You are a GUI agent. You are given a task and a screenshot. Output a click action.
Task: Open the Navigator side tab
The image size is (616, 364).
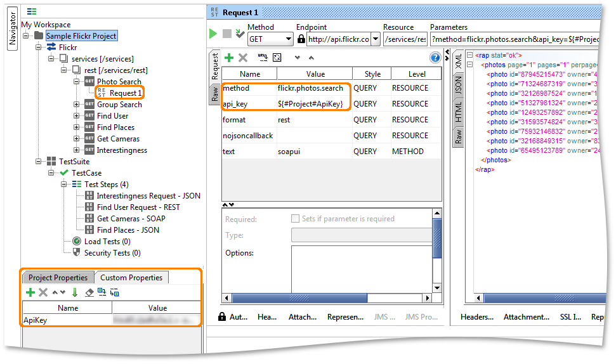(x=13, y=29)
